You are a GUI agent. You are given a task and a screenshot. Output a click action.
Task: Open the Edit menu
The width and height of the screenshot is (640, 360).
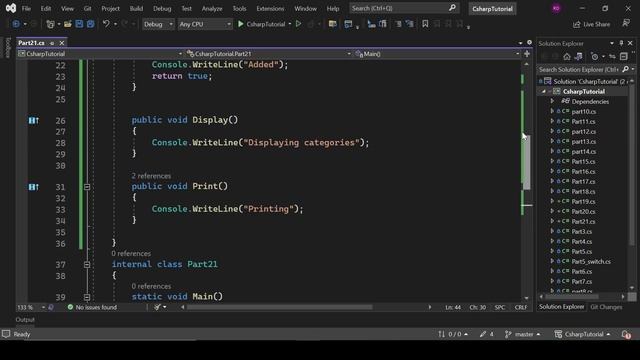click(x=46, y=8)
